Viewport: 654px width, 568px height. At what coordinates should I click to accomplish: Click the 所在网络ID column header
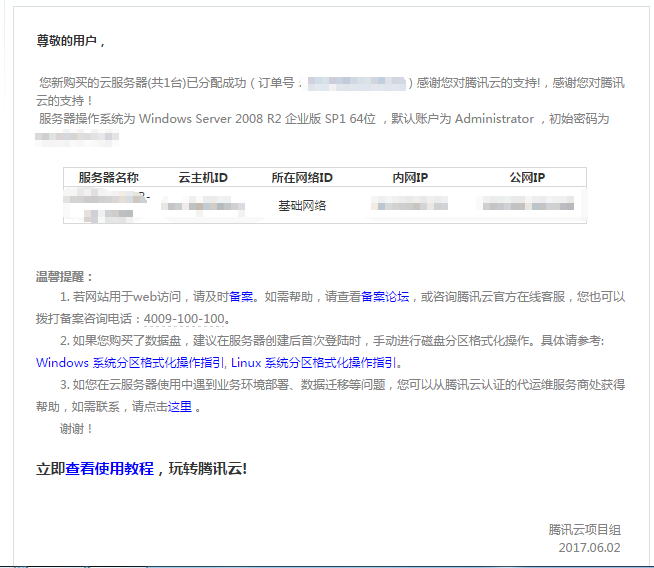point(302,177)
